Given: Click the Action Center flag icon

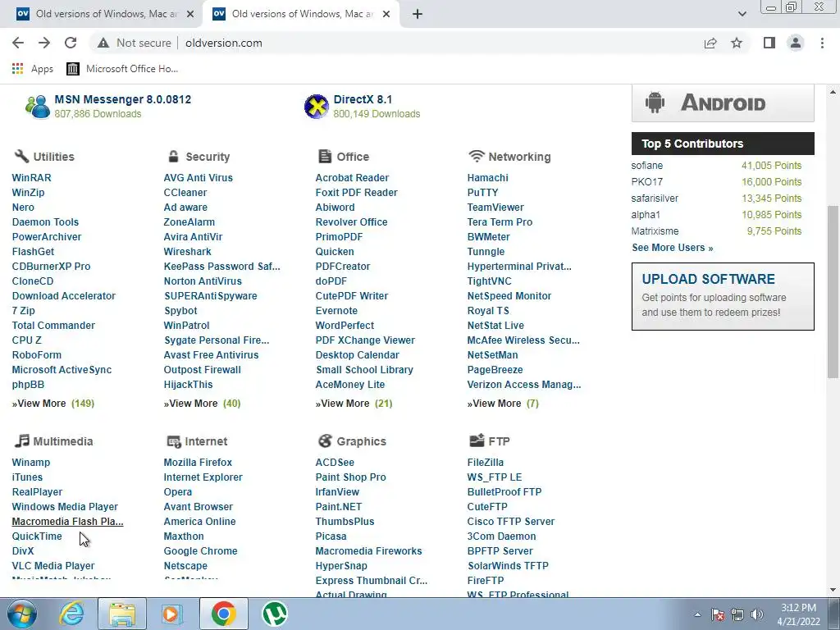Looking at the screenshot, I should pyautogui.click(x=718, y=614).
